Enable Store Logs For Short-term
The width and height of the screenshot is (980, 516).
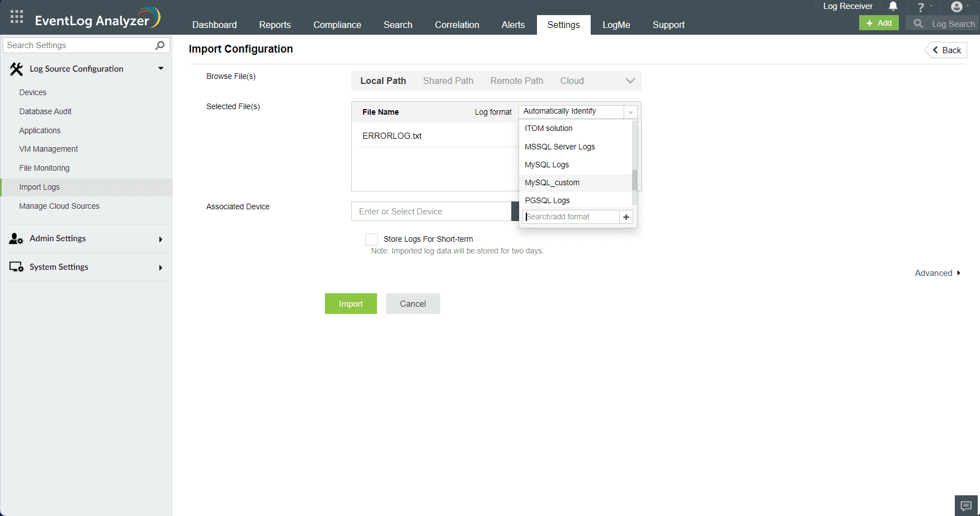click(371, 239)
